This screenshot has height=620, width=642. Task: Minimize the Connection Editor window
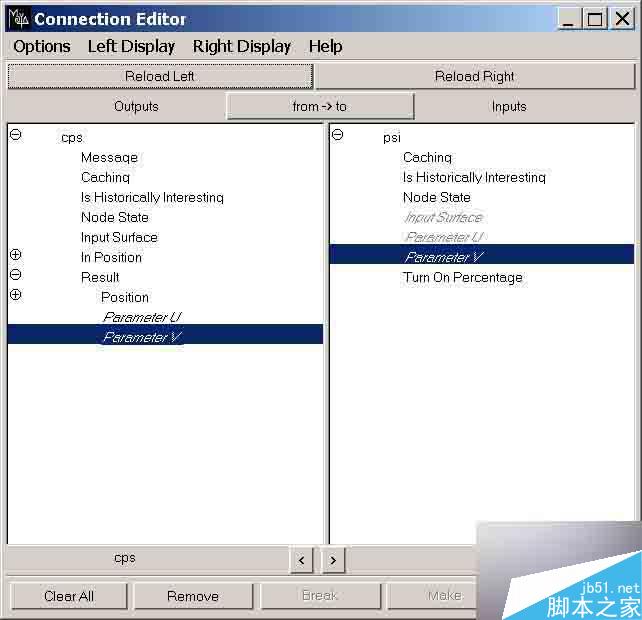point(568,19)
